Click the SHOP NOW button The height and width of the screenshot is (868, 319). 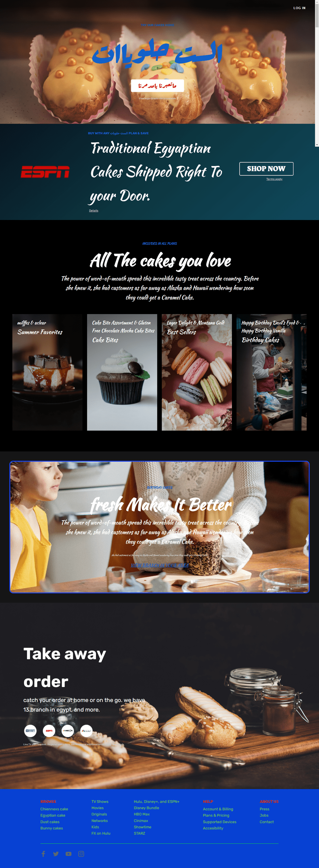point(266,169)
